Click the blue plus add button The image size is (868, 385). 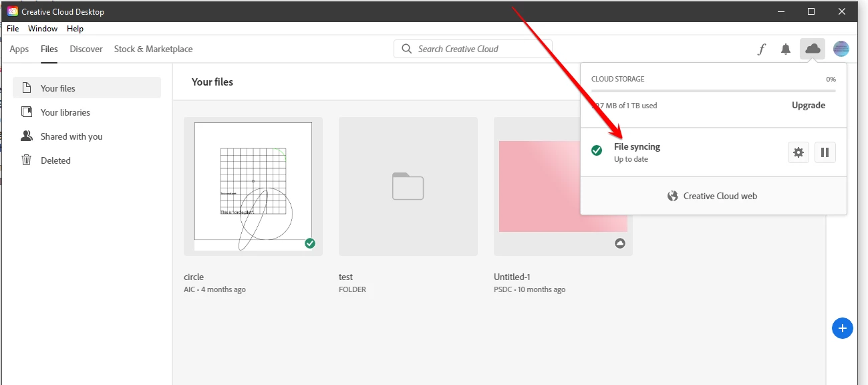[842, 328]
